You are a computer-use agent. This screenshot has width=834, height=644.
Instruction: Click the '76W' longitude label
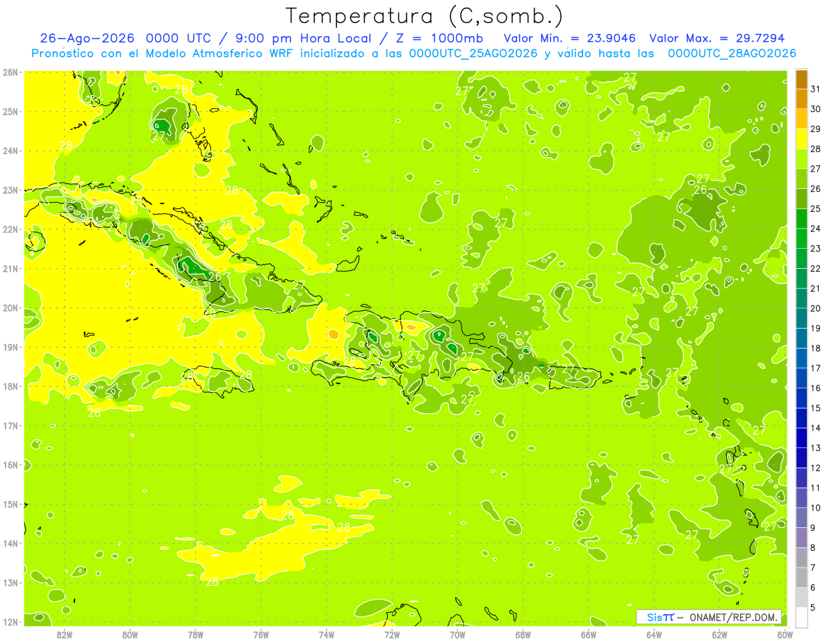(x=261, y=634)
